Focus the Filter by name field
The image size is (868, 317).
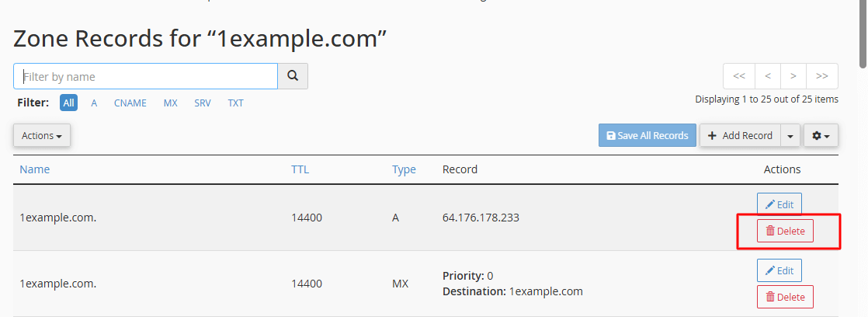(146, 76)
